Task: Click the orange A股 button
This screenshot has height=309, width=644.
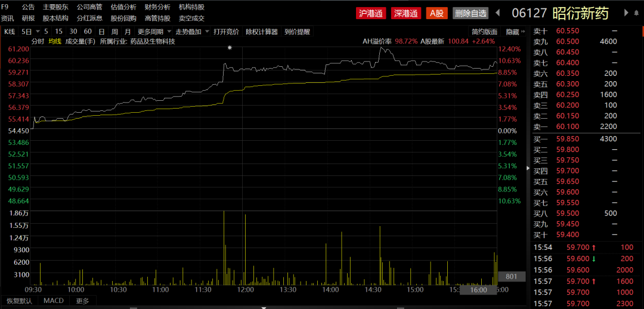Action: [x=436, y=13]
